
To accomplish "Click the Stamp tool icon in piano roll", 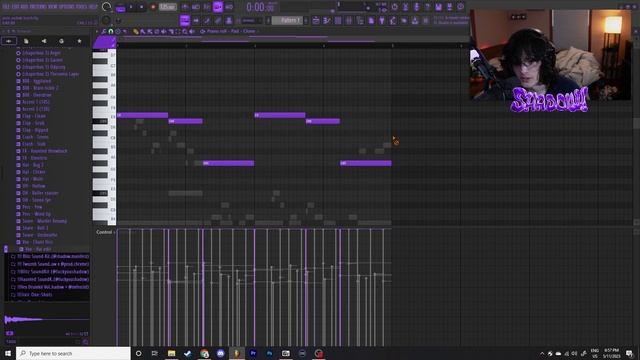I will 118,31.
